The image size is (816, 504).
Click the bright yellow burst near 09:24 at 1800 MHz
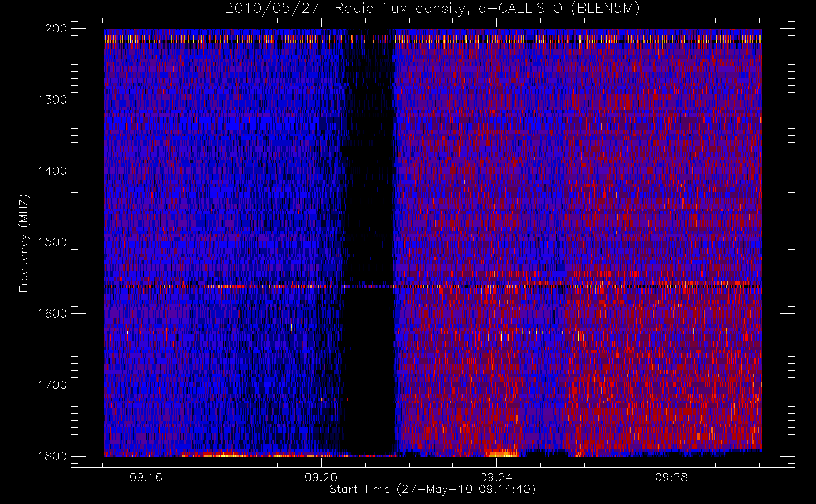(x=503, y=454)
